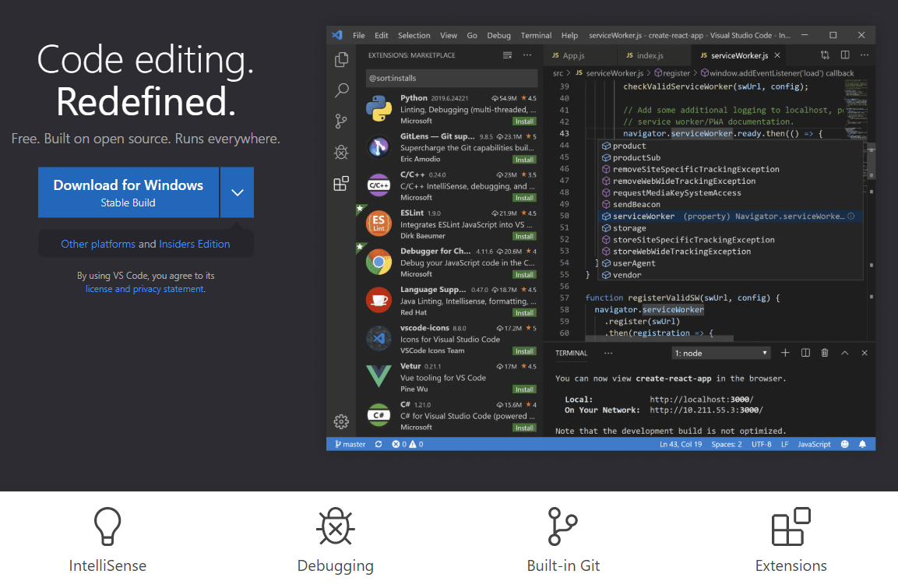Open Source Control branch icon in activity bar

click(341, 121)
